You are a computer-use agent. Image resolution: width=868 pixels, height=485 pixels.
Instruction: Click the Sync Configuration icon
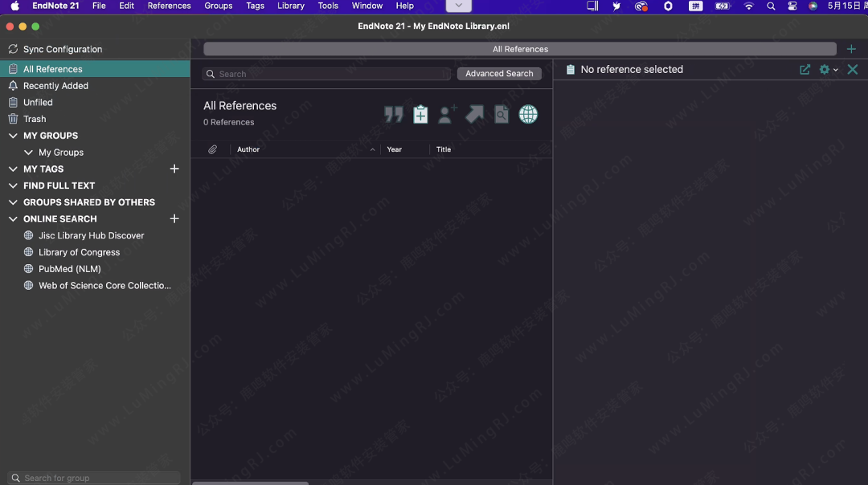point(13,49)
